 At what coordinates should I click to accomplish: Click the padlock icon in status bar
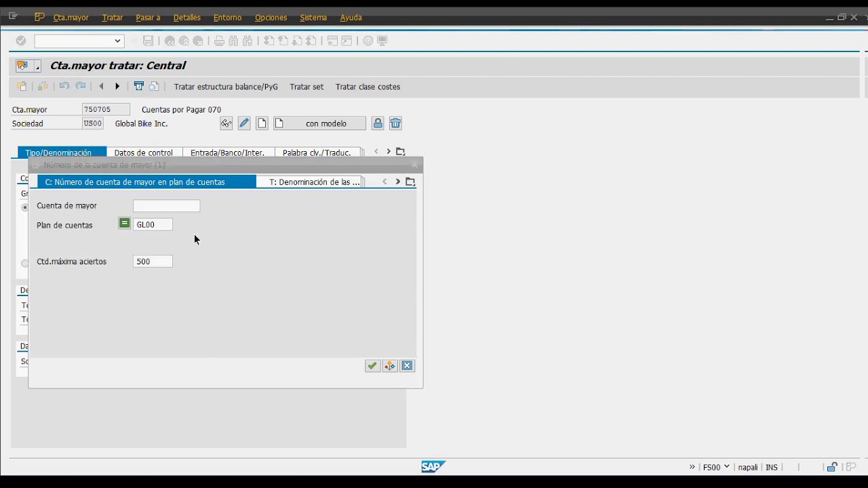pyautogui.click(x=832, y=467)
